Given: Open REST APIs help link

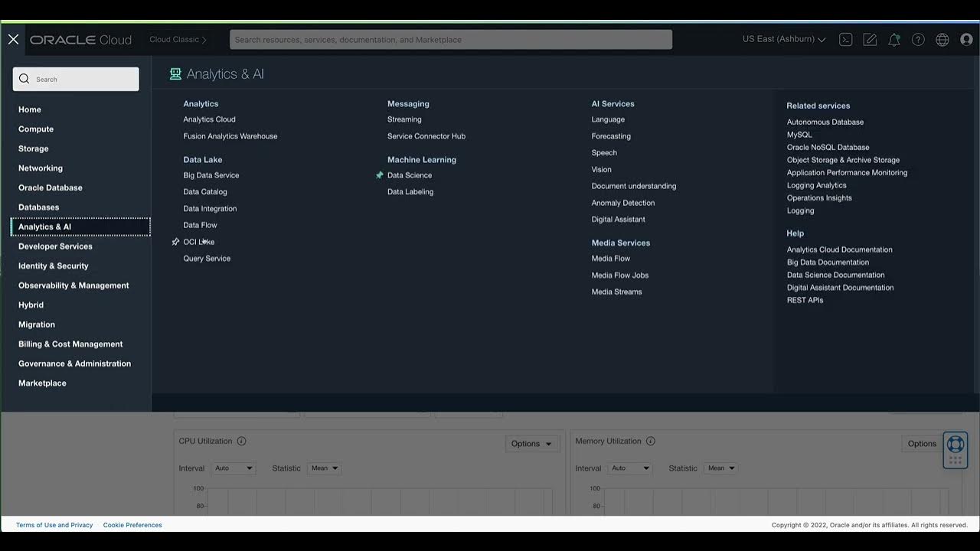Looking at the screenshot, I should pyautogui.click(x=805, y=301).
